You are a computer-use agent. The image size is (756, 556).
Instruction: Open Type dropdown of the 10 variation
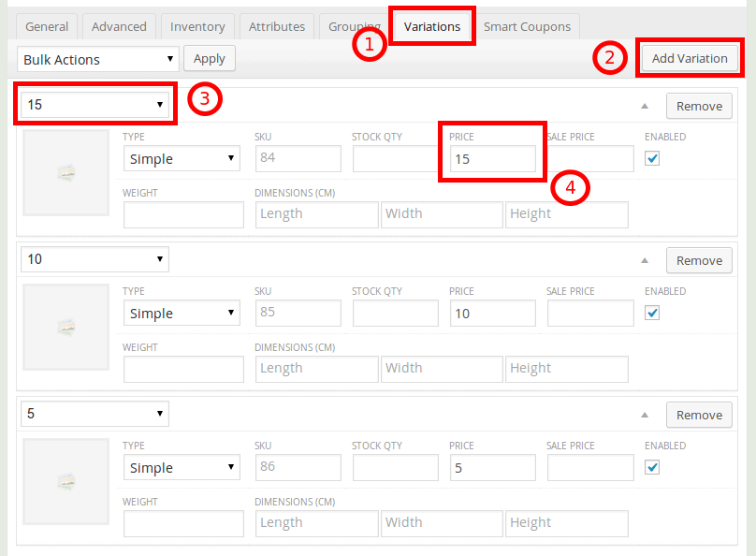coord(182,314)
